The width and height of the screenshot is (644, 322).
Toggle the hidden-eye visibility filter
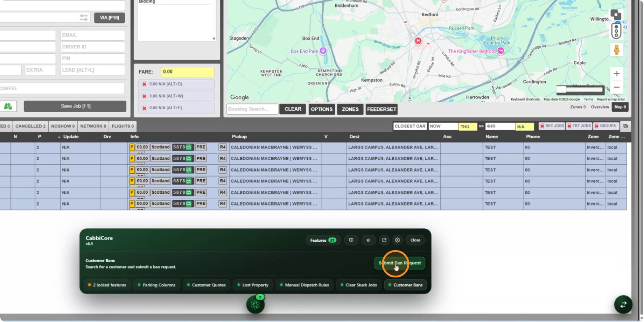(625, 126)
